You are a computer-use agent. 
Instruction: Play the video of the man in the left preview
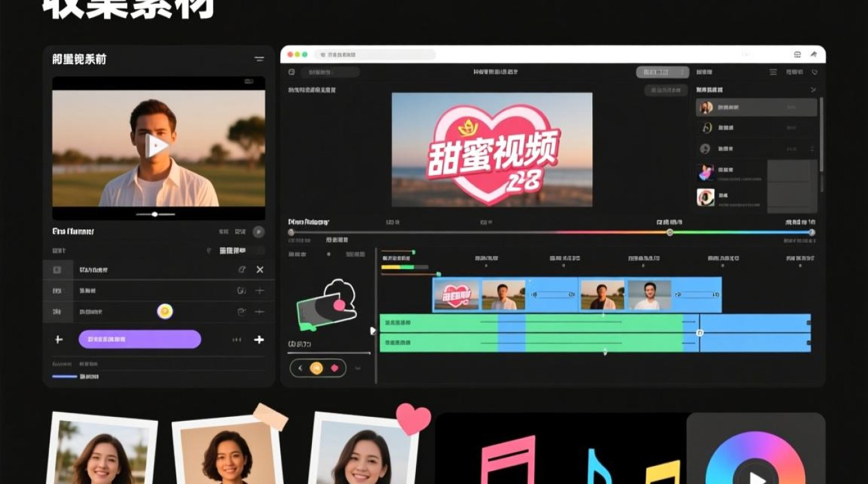tap(157, 146)
